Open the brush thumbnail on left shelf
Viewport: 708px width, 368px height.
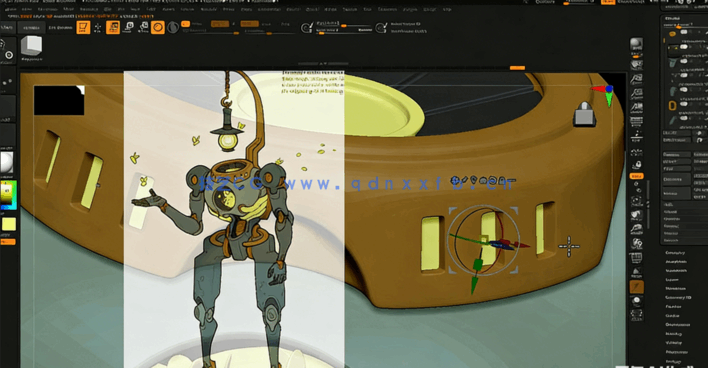[8, 51]
